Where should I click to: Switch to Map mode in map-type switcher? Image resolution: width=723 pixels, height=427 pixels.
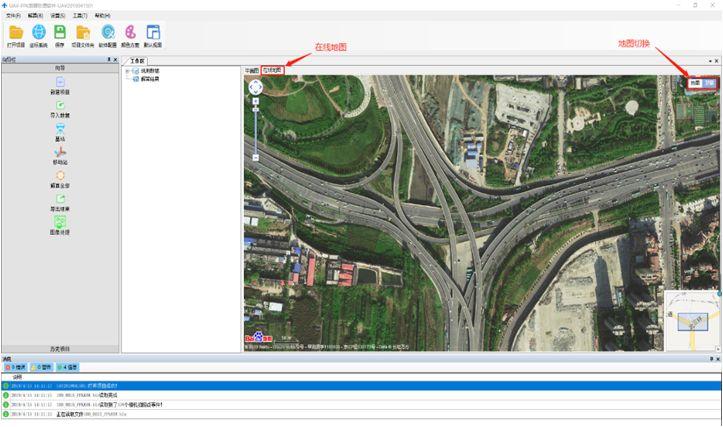click(x=693, y=84)
